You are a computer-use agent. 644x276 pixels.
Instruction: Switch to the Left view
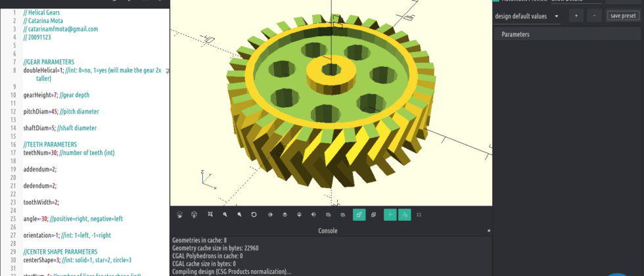click(313, 214)
